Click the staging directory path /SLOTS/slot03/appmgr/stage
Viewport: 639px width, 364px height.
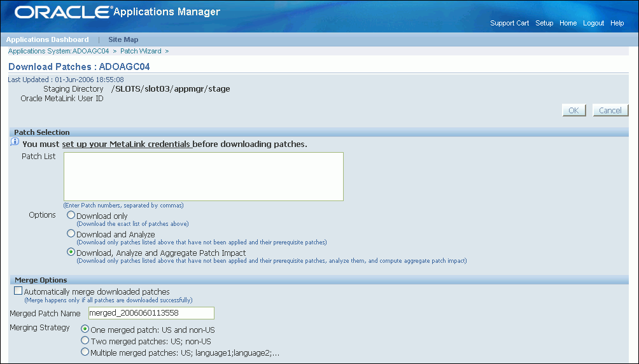171,89
